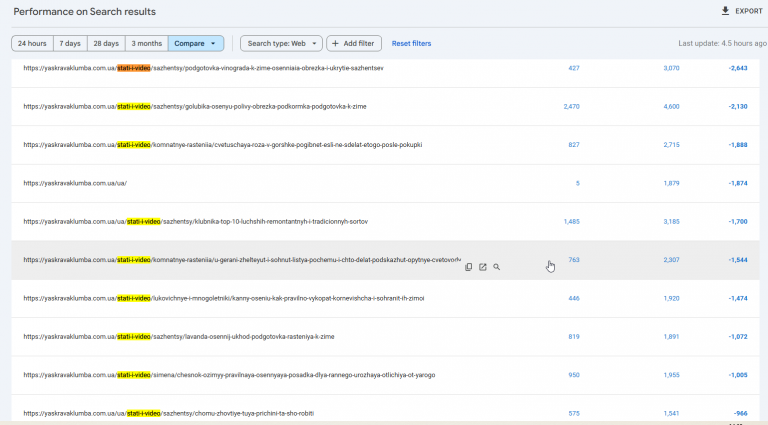The width and height of the screenshot is (768, 425).
Task: Click the clicks value 827
Action: coord(574,145)
